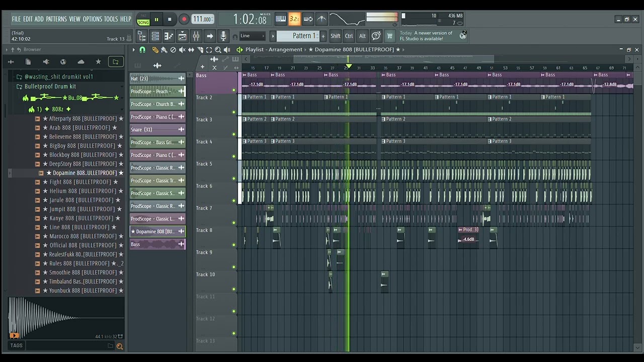Open the PATTERNS menu

tap(56, 19)
